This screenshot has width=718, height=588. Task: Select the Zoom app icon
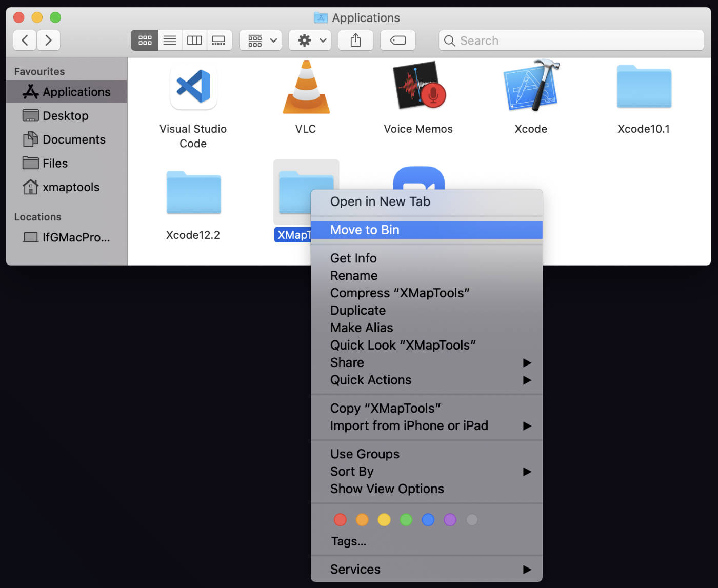418,177
